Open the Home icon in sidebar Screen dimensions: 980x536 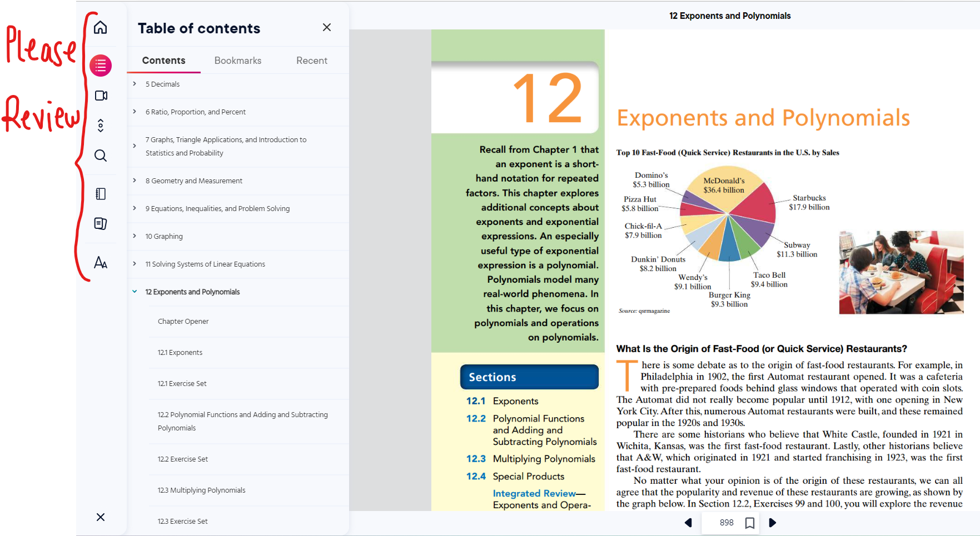[101, 27]
